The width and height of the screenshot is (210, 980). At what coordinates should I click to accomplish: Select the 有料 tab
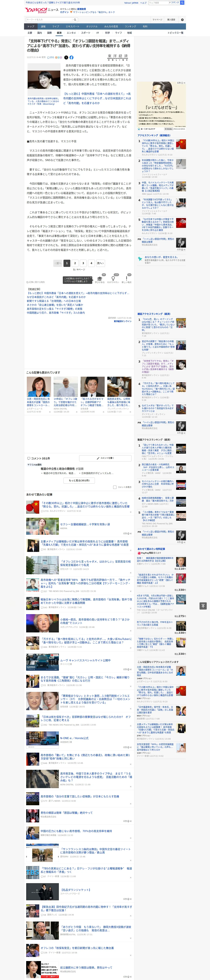click(145, 26)
